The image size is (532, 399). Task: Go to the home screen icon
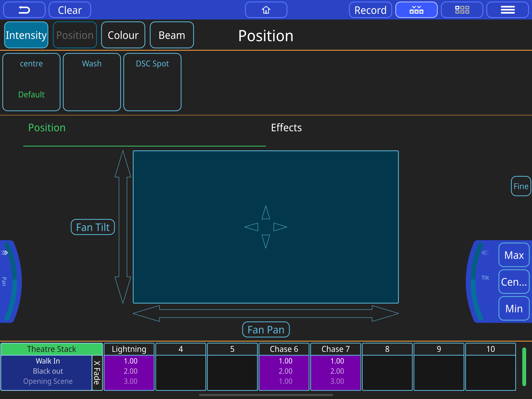(x=266, y=10)
